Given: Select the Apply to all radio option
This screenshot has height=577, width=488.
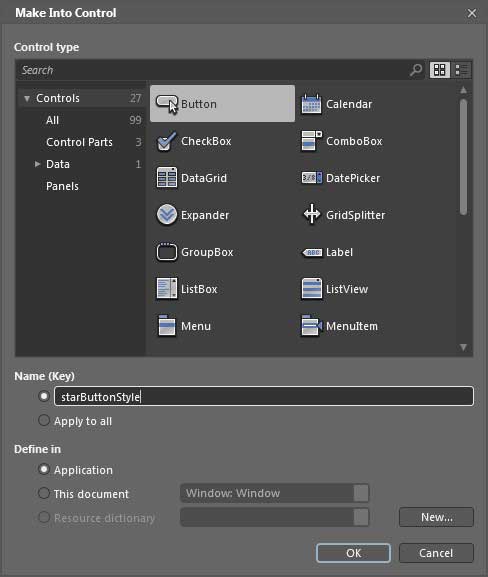Looking at the screenshot, I should pyautogui.click(x=44, y=420).
